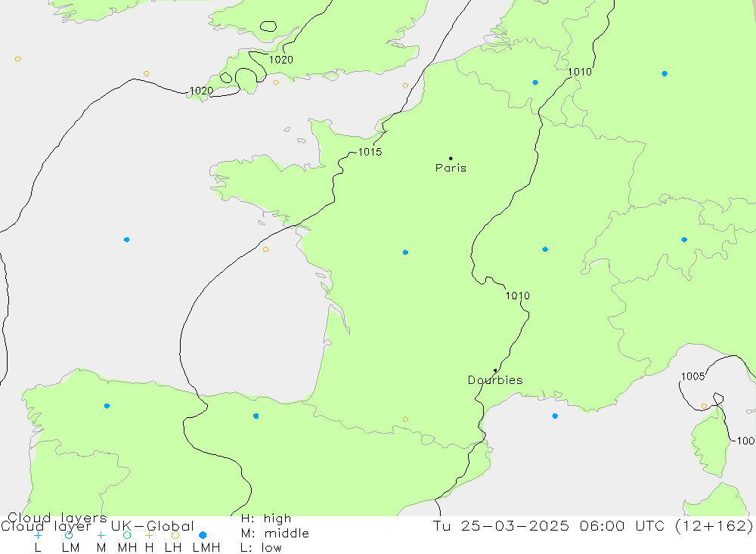Click the blue cloud dot over Switzerland
Screen dimensions: 756x554
click(x=684, y=240)
